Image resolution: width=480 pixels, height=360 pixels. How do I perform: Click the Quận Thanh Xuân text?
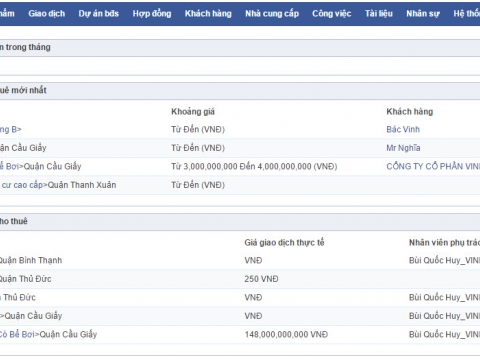point(82,185)
